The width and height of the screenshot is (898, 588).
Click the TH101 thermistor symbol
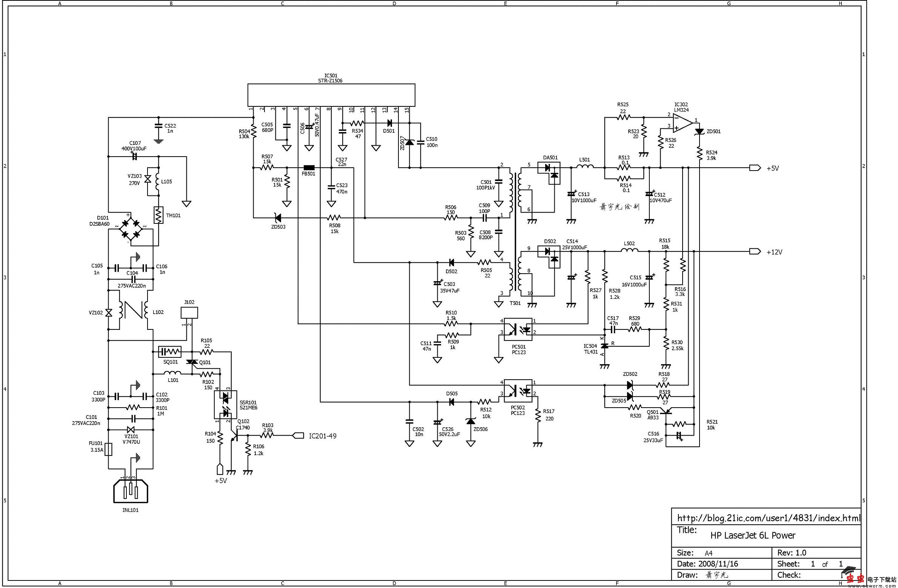point(158,215)
